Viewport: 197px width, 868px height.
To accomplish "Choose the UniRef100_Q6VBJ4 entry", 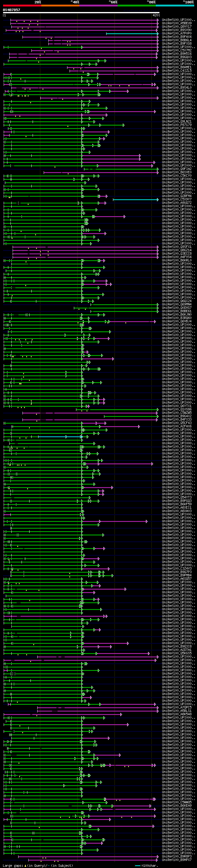I will click(176, 321).
